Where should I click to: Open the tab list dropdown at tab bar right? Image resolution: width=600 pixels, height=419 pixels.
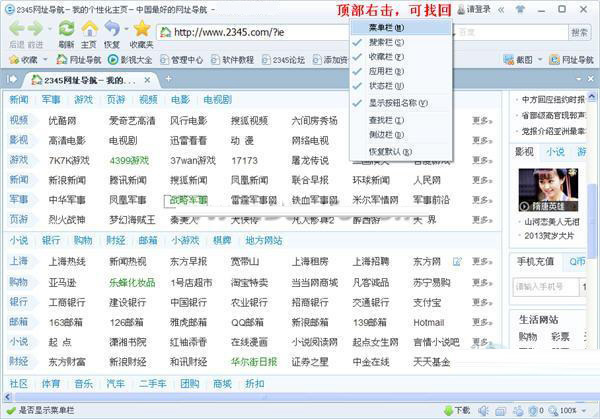(579, 79)
